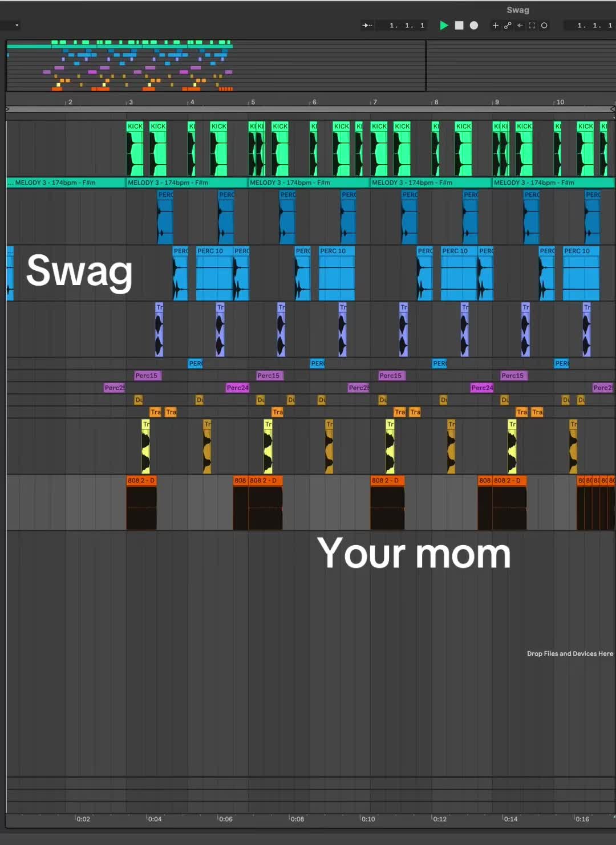Click the session record circle icon
The height and width of the screenshot is (845, 616).
click(x=544, y=25)
